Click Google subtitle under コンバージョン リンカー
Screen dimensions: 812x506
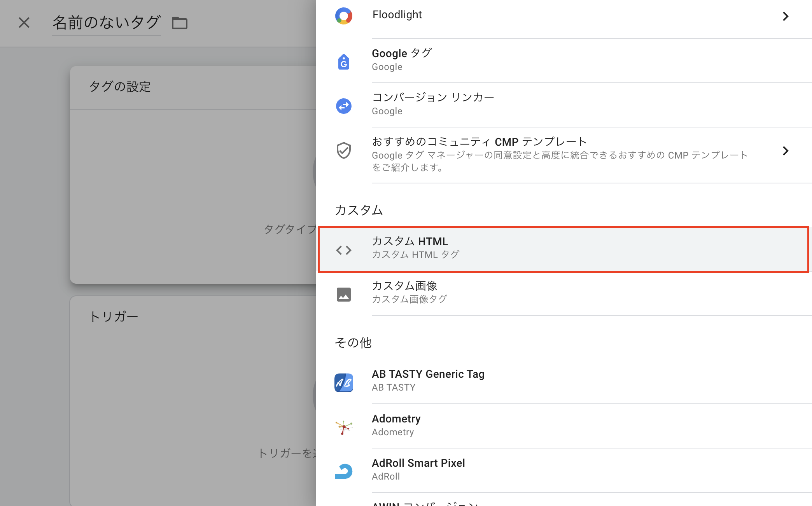(x=387, y=111)
